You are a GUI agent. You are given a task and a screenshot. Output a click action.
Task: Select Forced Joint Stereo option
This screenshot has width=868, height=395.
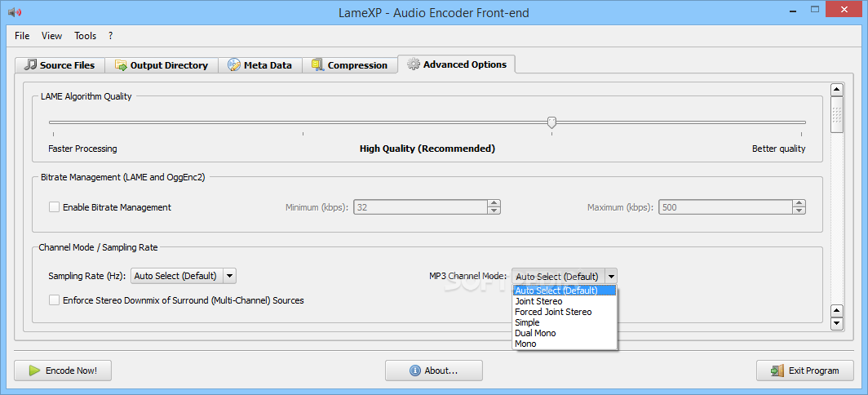tap(564, 312)
